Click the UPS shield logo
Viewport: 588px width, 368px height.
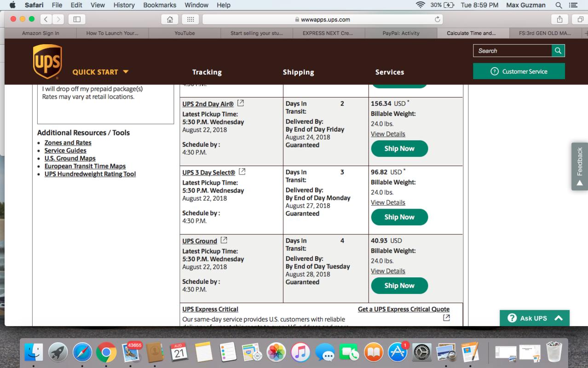[47, 62]
